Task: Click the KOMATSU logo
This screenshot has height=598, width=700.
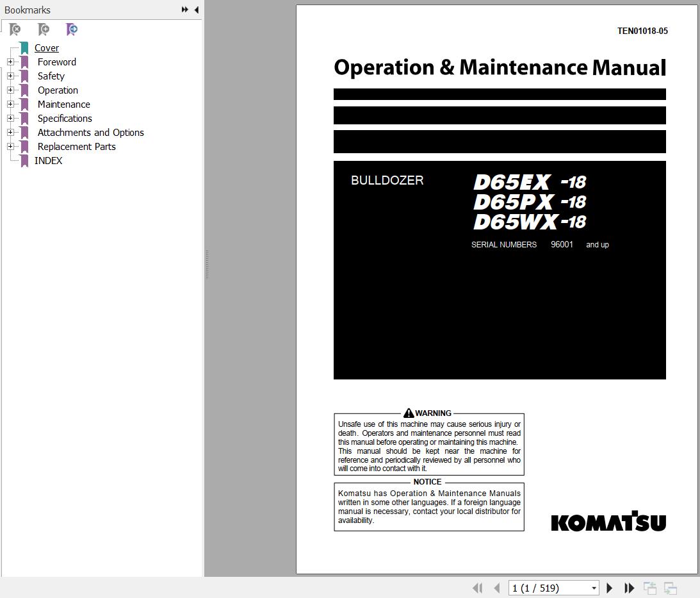Action: pyautogui.click(x=608, y=520)
